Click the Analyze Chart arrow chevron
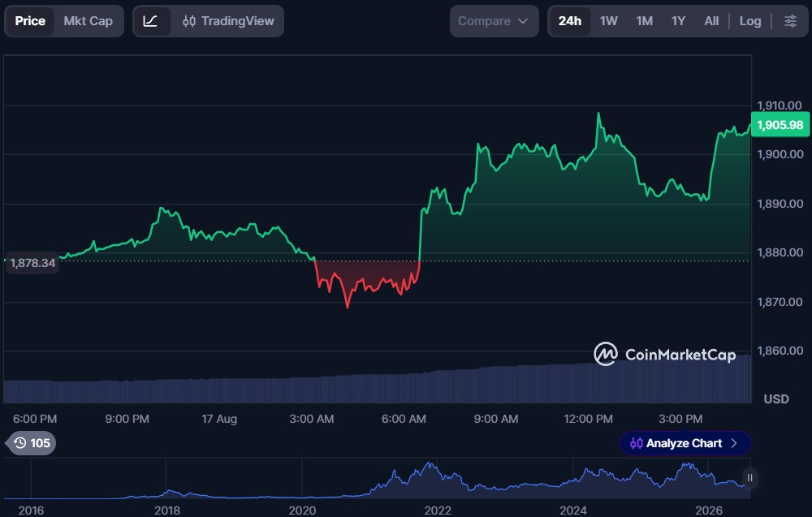Viewport: 812px width, 517px height. 734,443
